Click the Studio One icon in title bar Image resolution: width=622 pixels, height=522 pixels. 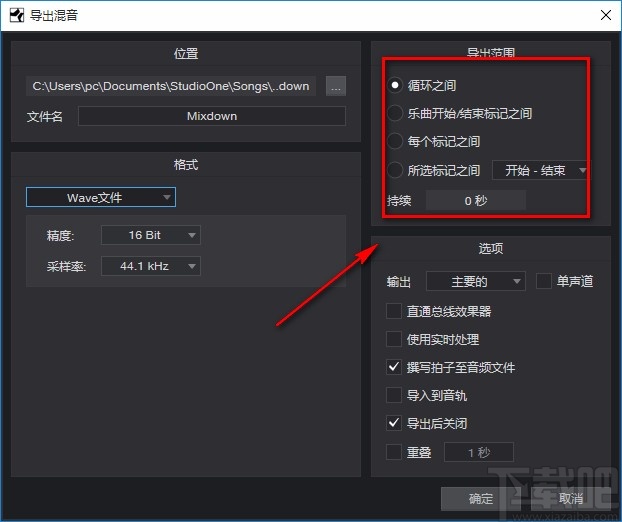click(x=17, y=15)
